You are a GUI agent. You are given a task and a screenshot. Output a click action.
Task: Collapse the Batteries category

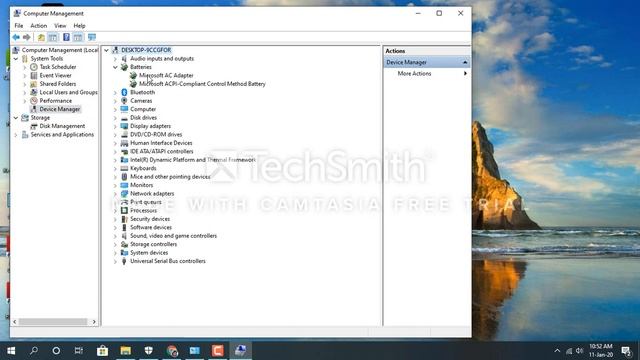click(x=115, y=67)
